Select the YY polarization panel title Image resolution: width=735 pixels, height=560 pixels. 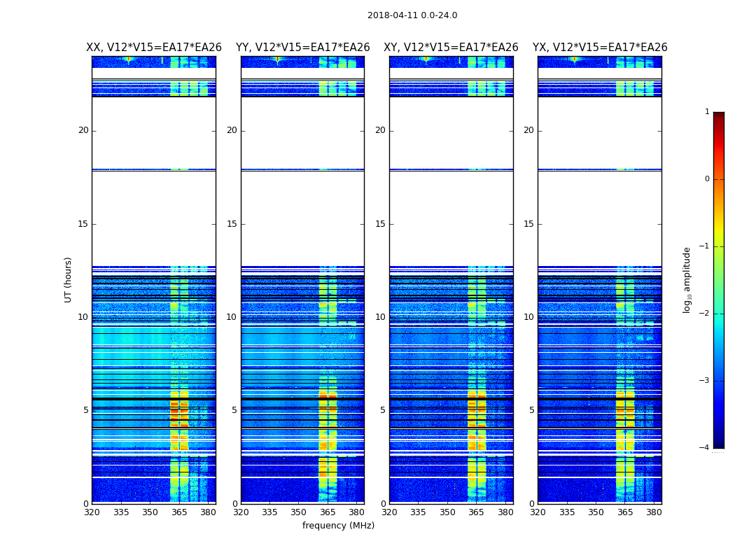coord(302,48)
